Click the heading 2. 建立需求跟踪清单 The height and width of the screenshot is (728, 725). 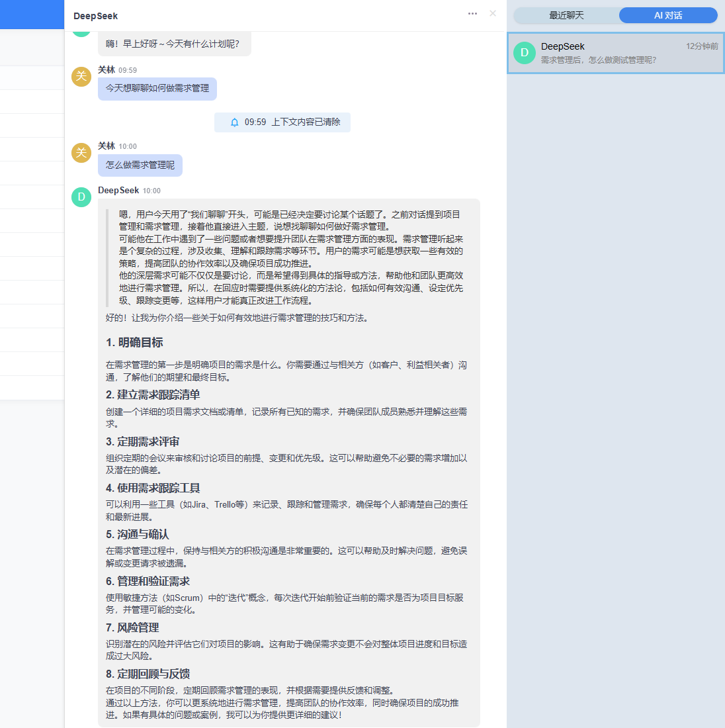(x=153, y=394)
